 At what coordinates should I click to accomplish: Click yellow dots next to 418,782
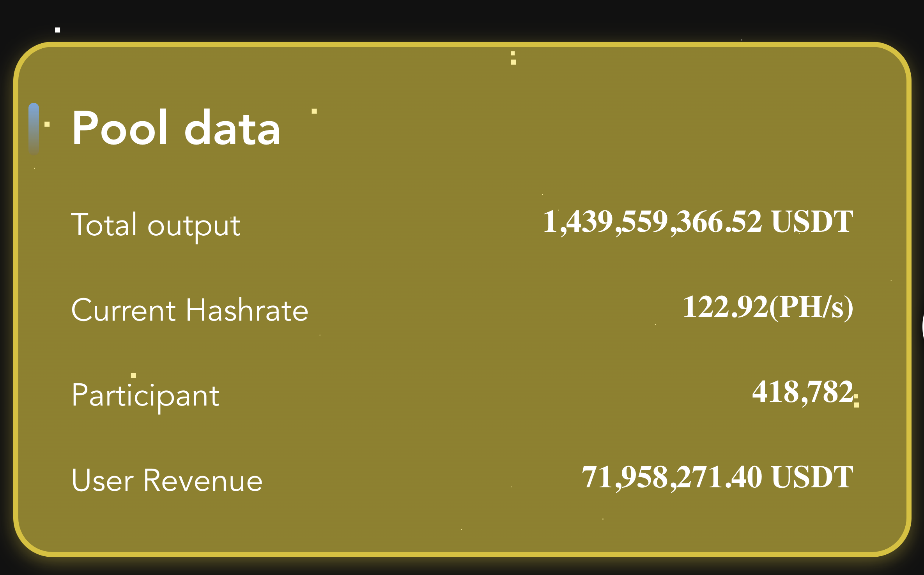[857, 401]
